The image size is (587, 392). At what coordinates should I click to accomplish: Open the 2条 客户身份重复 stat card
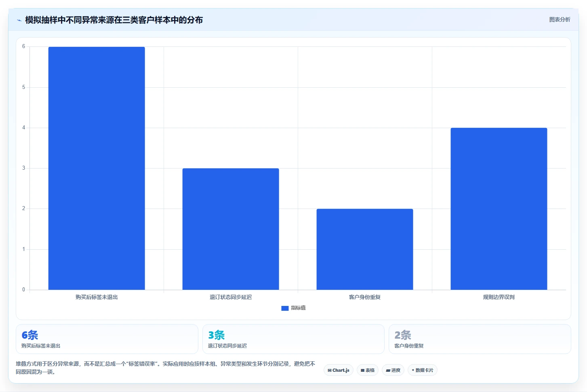pyautogui.click(x=480, y=339)
